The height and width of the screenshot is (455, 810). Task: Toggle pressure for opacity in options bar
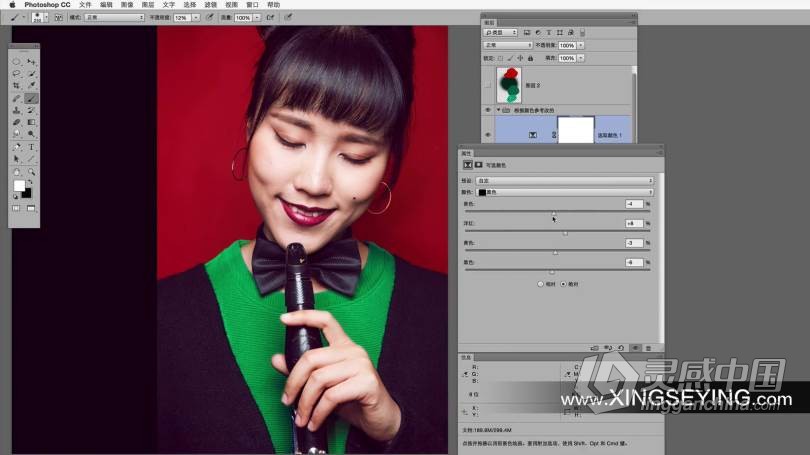tap(210, 18)
